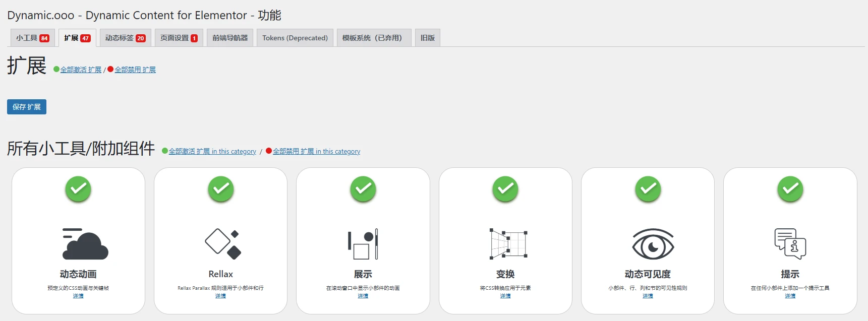Open the 动态标签 tab
Screen dimensions: 868x321
click(125, 38)
